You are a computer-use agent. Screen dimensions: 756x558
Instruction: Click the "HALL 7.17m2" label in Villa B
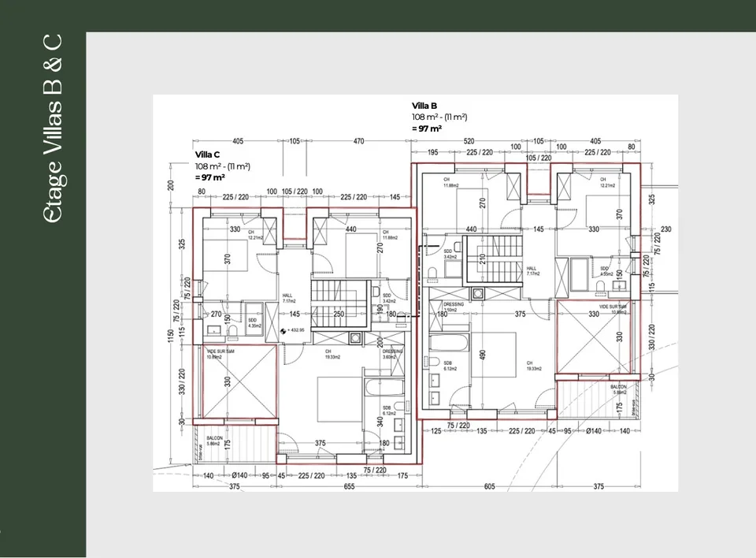[533, 271]
